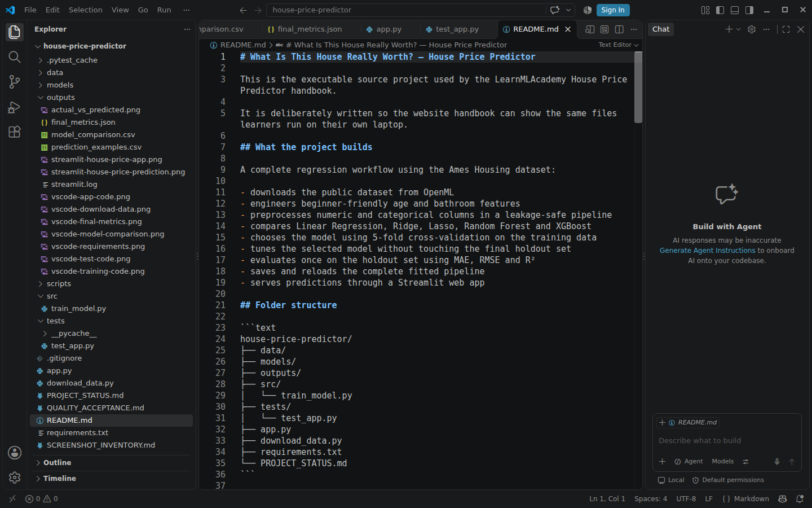Click Generate Agent Instructions link
This screenshot has height=508, width=812.
707,251
